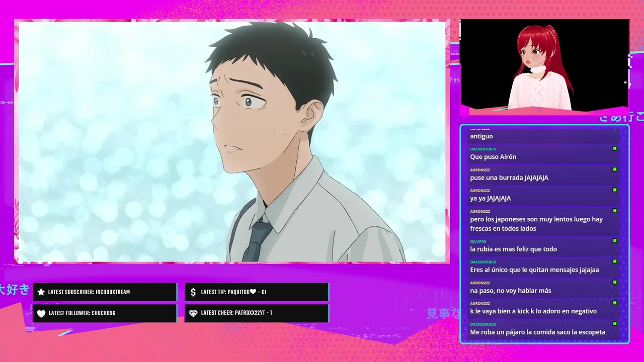Click the heart icon beside Latest Follower

(41, 313)
